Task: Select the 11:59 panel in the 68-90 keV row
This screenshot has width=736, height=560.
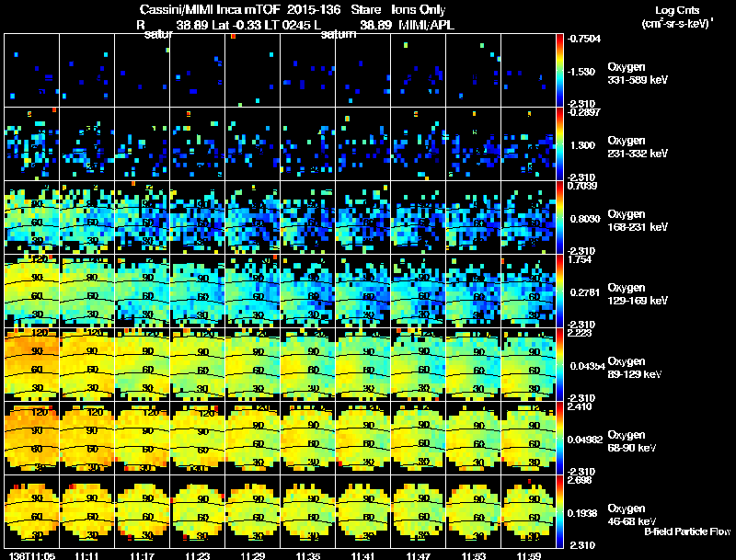Action: coord(528,437)
